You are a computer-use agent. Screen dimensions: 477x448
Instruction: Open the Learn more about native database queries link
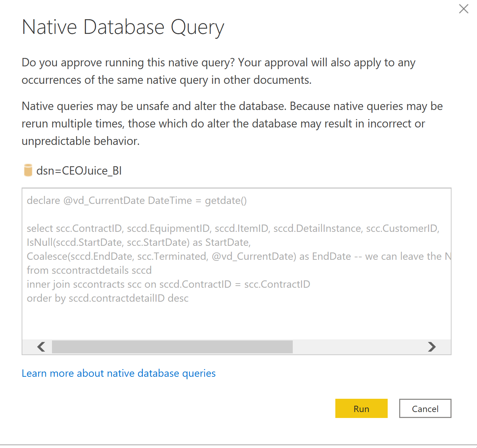point(119,373)
